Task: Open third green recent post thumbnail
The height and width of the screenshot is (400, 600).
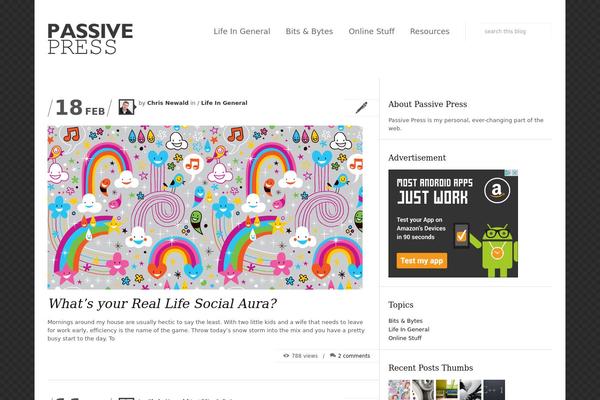Action: (x=447, y=390)
